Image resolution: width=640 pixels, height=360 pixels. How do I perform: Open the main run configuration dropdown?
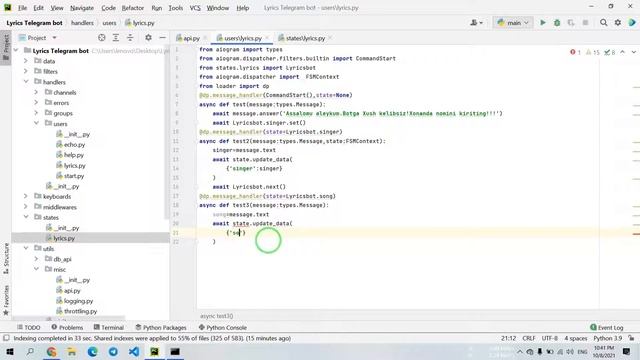tap(513, 23)
